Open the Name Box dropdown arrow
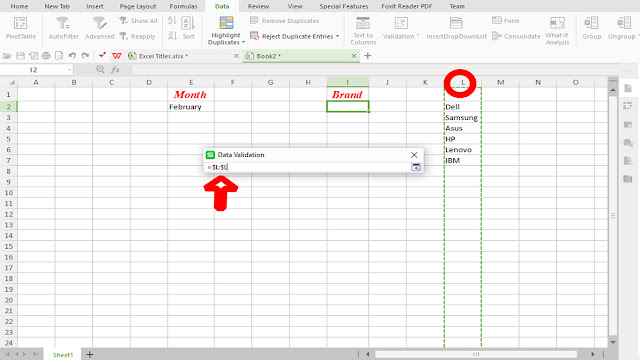 (69, 70)
